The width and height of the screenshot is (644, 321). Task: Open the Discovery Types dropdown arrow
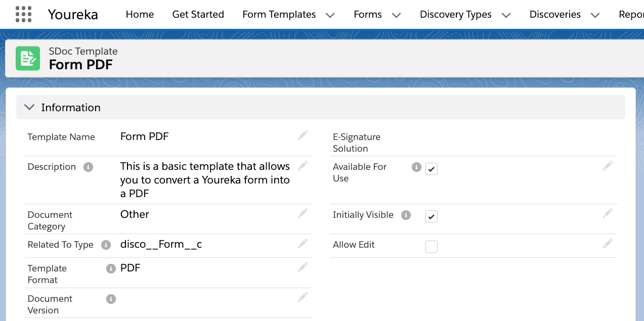506,15
